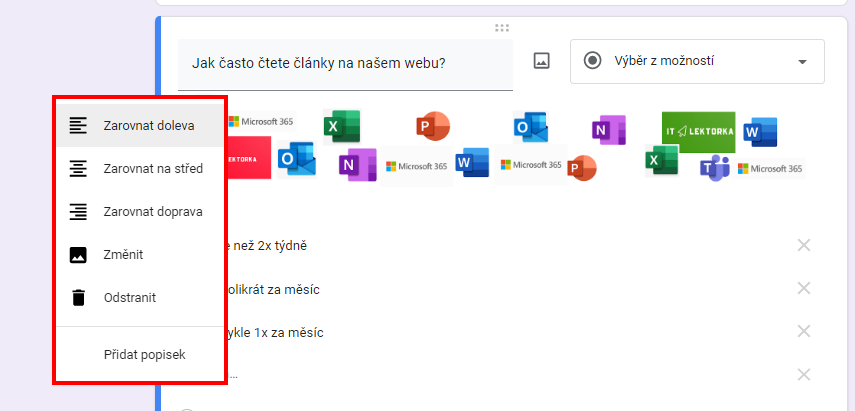Screen dimensions: 855x411
Task: Select 'Změnit' to replace the image
Action: (x=140, y=255)
